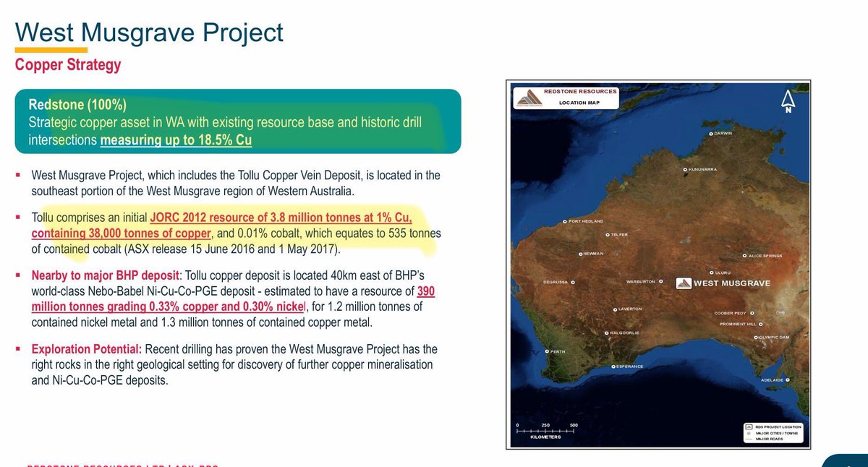Screen dimensions: 868x467
Task: Click the Adelaide city marker
Action: click(787, 380)
